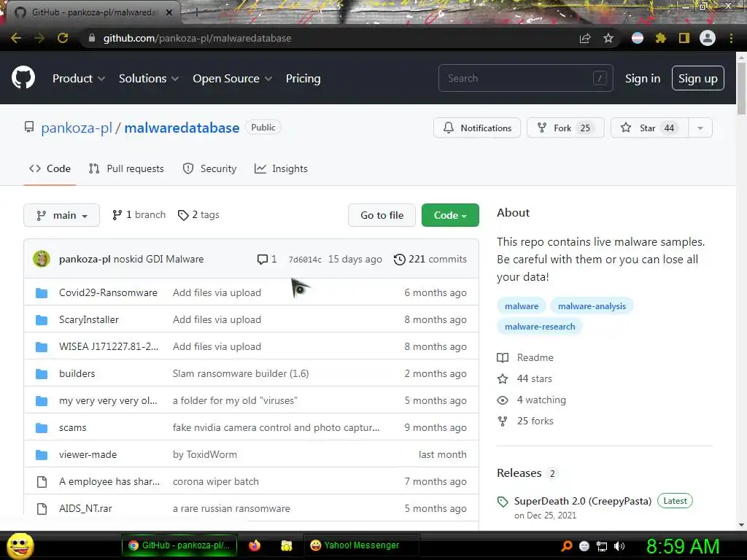This screenshot has width=747, height=560.
Task: Expand the Star lists dropdown arrow
Action: click(x=700, y=128)
